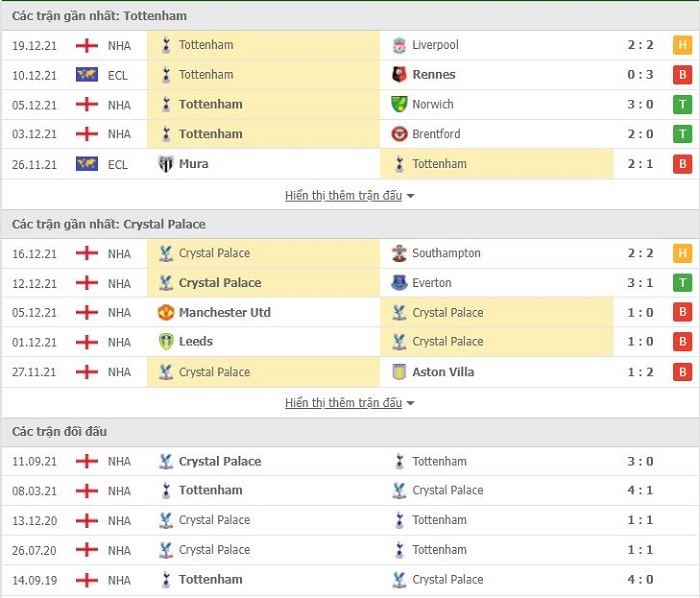Click red B badge on Rennes row
The height and width of the screenshot is (598, 700).
tap(682, 75)
